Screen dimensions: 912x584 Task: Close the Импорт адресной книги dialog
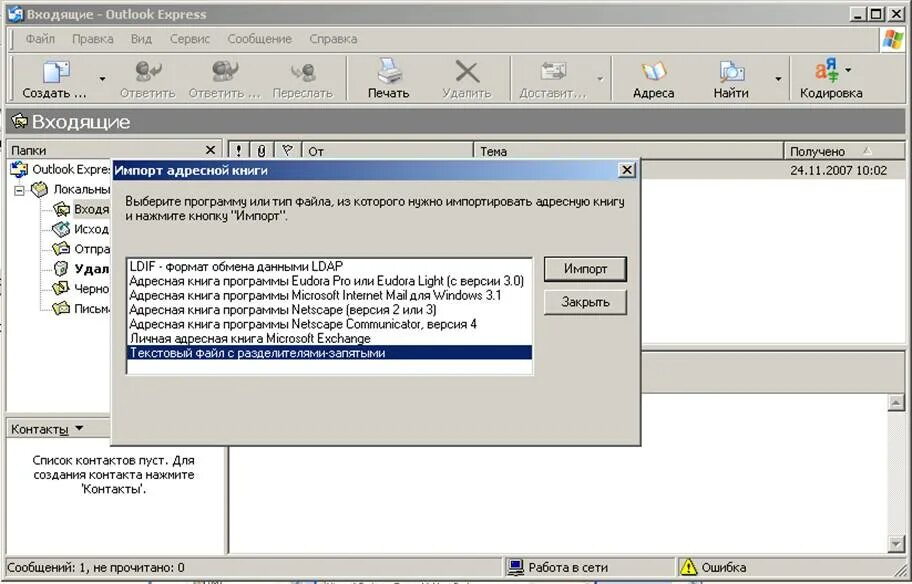click(626, 170)
